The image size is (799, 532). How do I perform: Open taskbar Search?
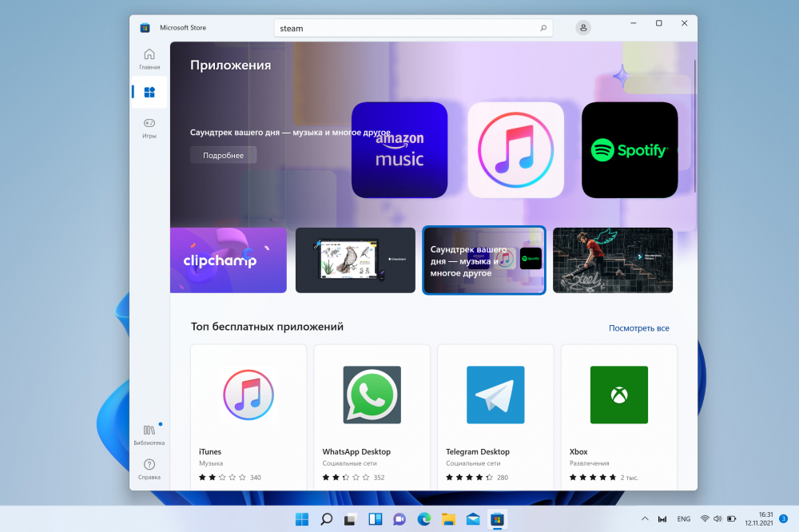pos(326,519)
